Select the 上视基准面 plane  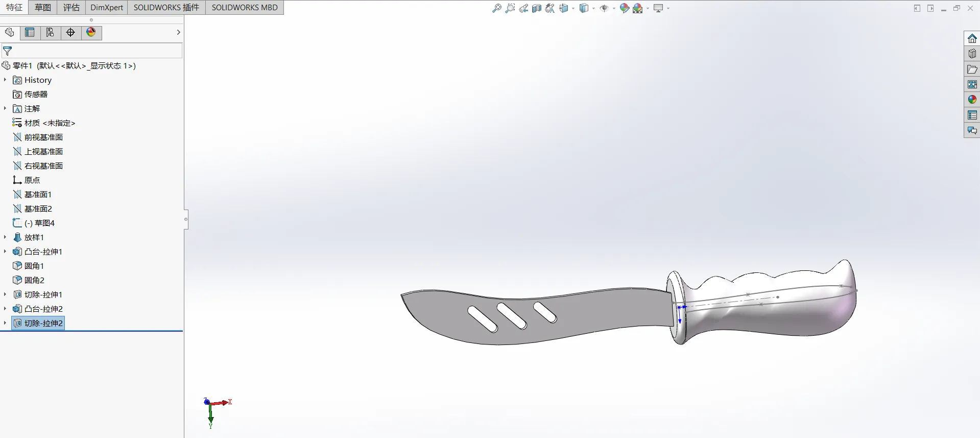(x=38, y=151)
